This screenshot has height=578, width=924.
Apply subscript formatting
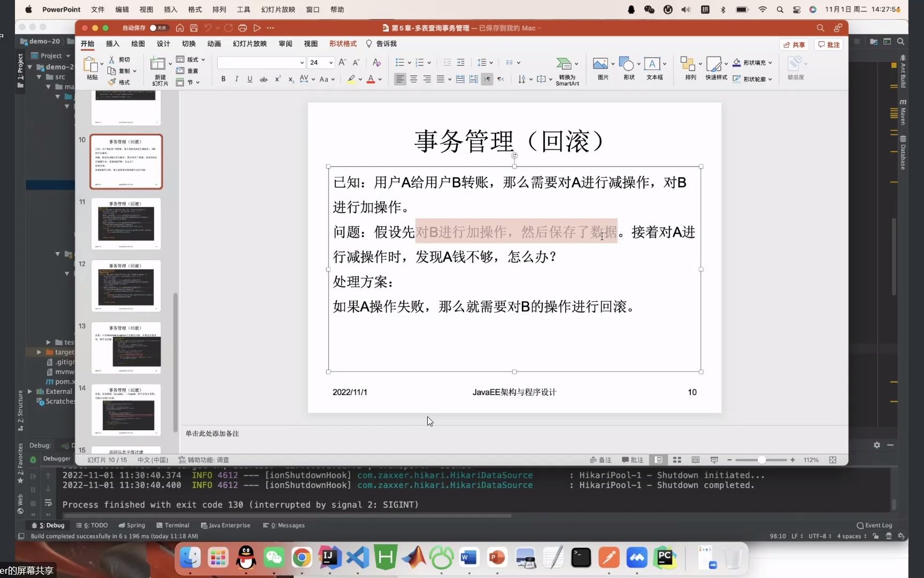pos(291,79)
